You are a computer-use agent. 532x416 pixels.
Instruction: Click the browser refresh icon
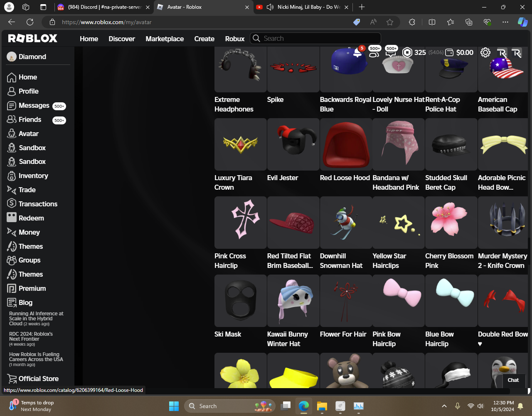(x=30, y=22)
